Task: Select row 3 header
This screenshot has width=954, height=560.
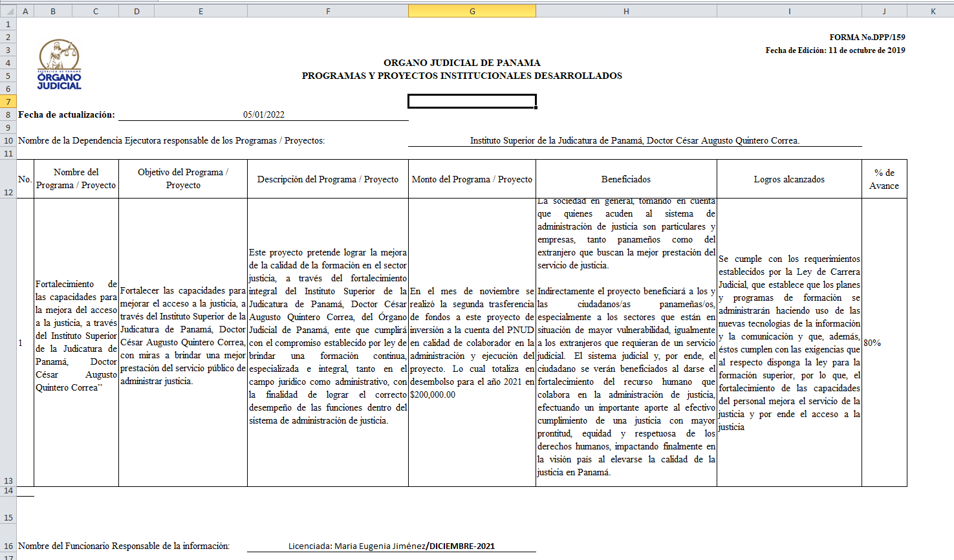Action: (8, 50)
